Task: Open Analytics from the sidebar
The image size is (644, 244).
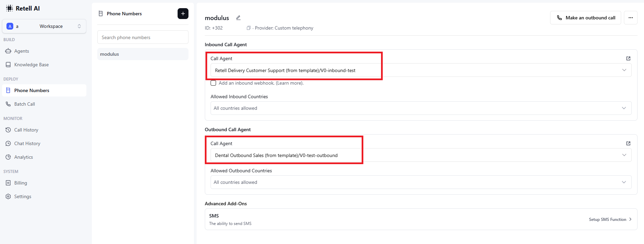Action: 23,157
